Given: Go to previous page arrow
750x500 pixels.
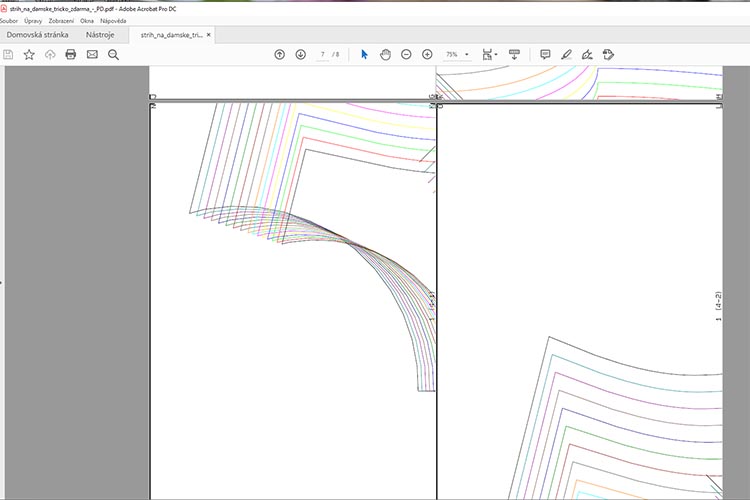Looking at the screenshot, I should coord(279,54).
